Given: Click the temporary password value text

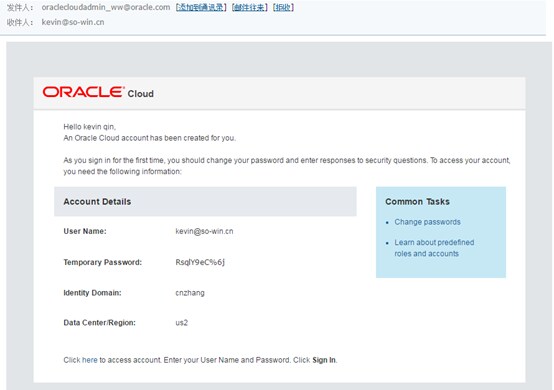Looking at the screenshot, I should (200, 262).
